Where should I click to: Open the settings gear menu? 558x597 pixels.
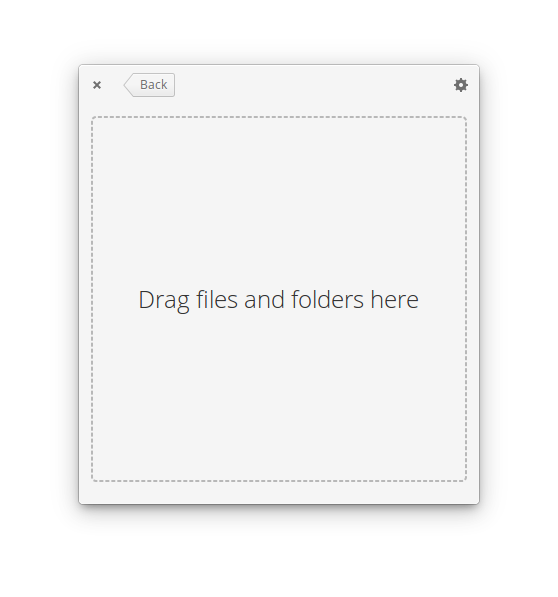coord(461,85)
